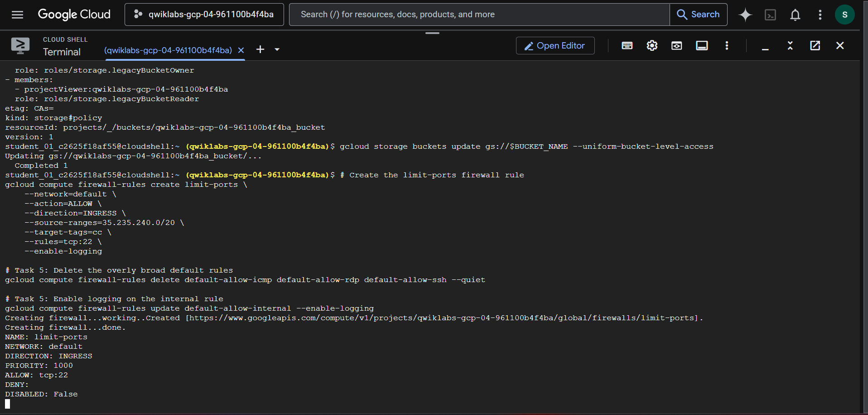Click the 'DISABLED: False' output line
The width and height of the screenshot is (868, 415).
41,394
